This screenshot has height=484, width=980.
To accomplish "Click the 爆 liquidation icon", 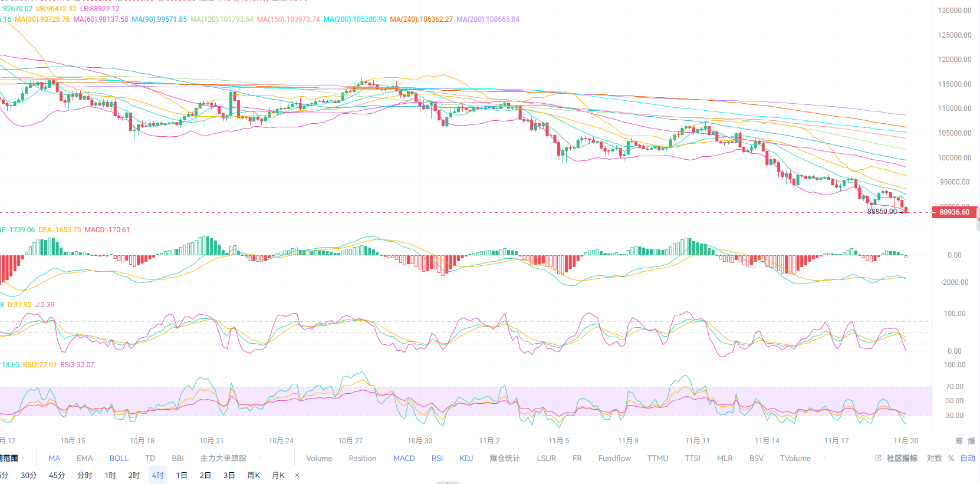I will point(971,441).
